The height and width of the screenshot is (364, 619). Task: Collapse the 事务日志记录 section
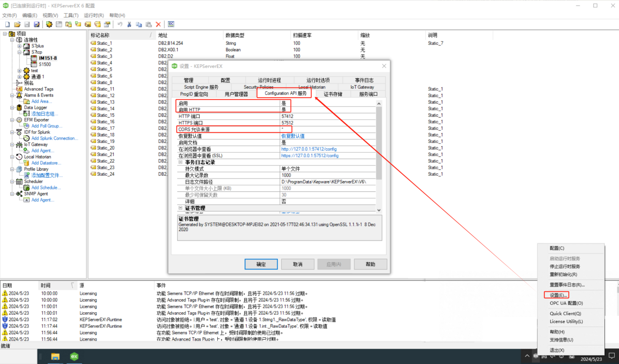tap(181, 162)
